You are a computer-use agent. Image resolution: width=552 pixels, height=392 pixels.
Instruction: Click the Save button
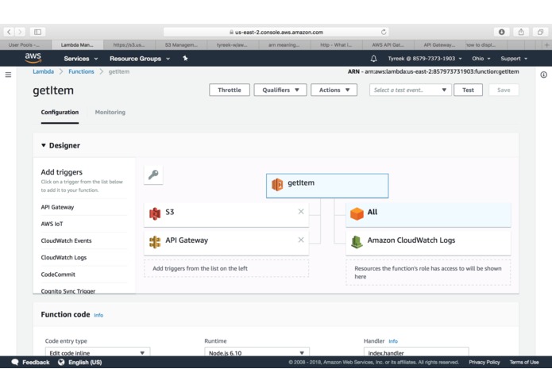point(504,90)
